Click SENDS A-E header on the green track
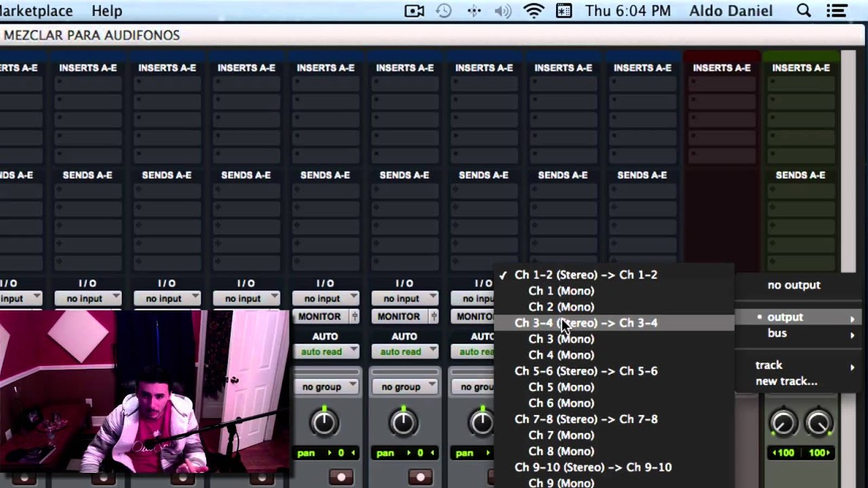Screen dimensions: 868x488 pyautogui.click(x=801, y=175)
